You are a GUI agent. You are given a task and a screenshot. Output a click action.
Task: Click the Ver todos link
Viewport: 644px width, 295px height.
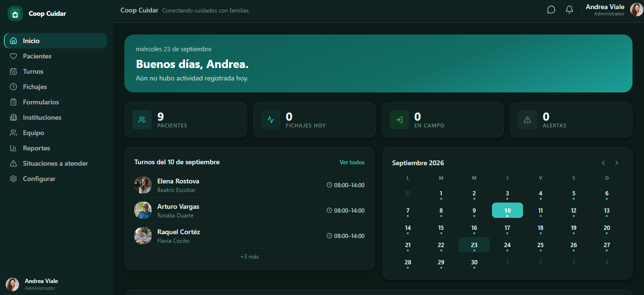point(352,162)
